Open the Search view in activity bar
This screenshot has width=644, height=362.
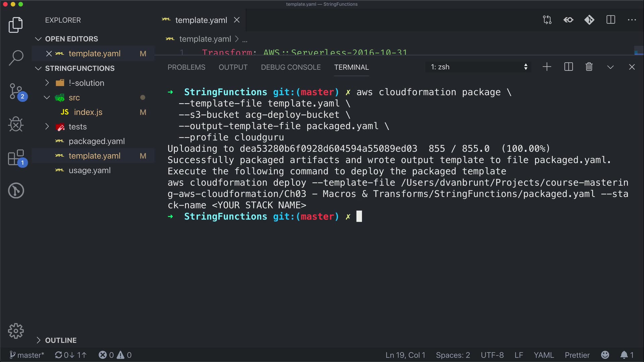(x=16, y=58)
